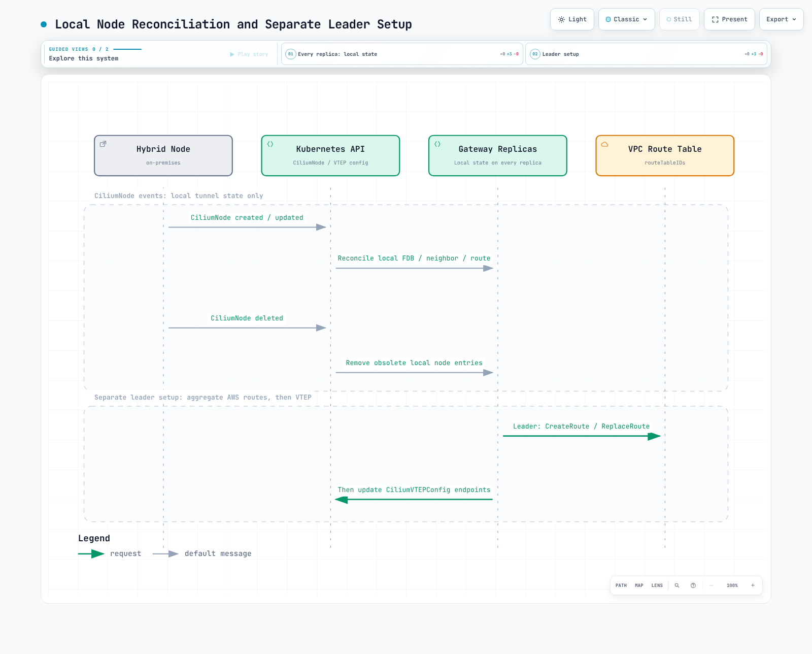Click 'Leader: CreateRoute / ReplaceRoute' label
The width and height of the screenshot is (812, 654).
click(581, 426)
